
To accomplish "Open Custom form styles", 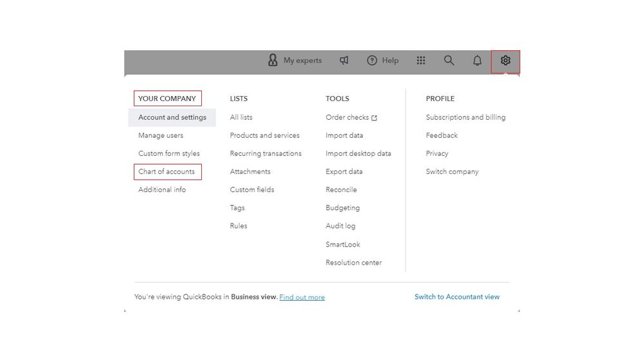I will 169,153.
